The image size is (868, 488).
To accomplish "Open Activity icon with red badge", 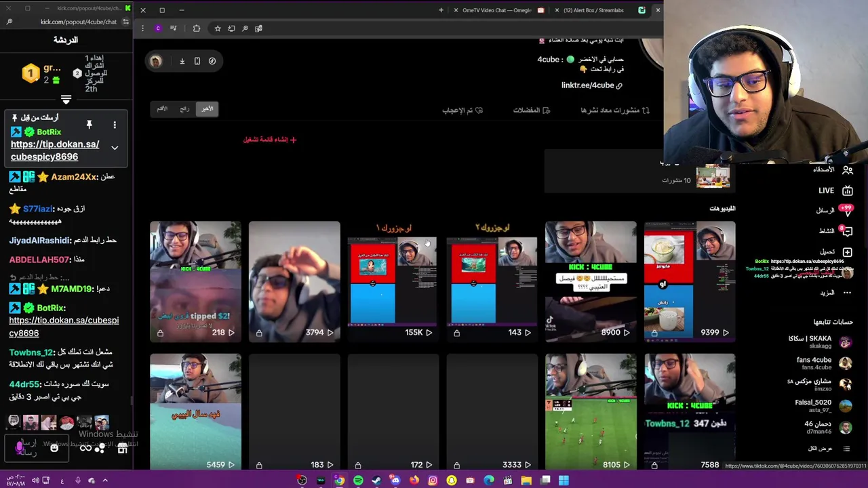I will [847, 231].
